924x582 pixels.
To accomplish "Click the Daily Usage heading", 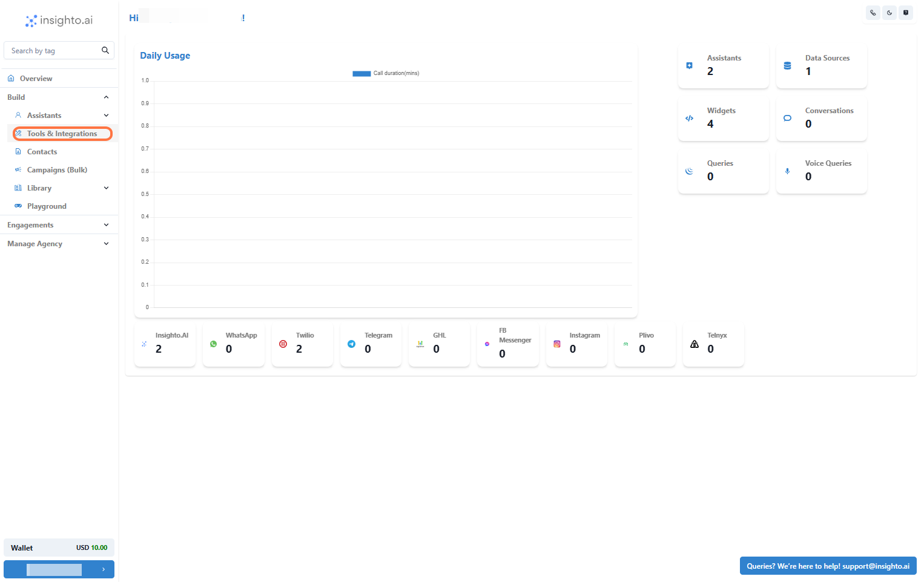I will pyautogui.click(x=165, y=56).
